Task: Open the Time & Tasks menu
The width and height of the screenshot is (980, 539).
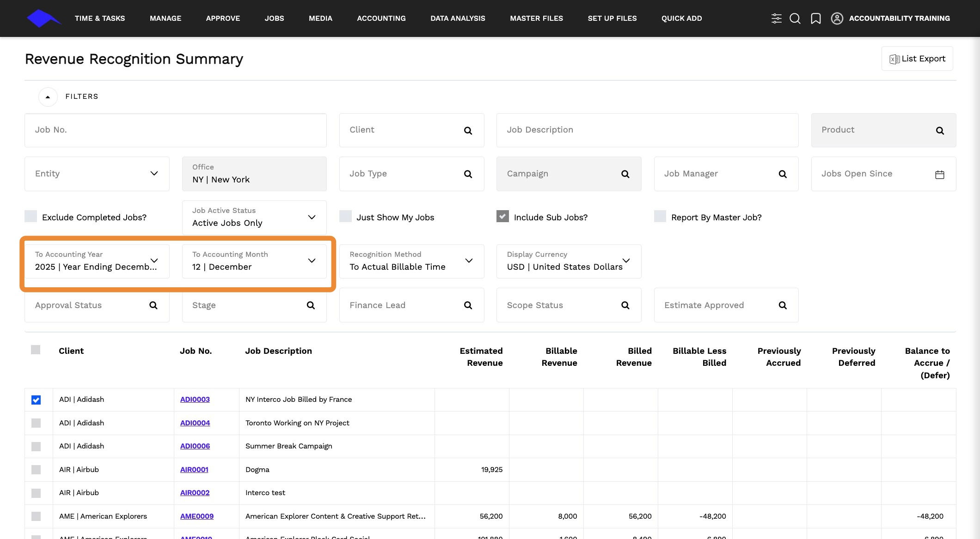Action: point(100,18)
